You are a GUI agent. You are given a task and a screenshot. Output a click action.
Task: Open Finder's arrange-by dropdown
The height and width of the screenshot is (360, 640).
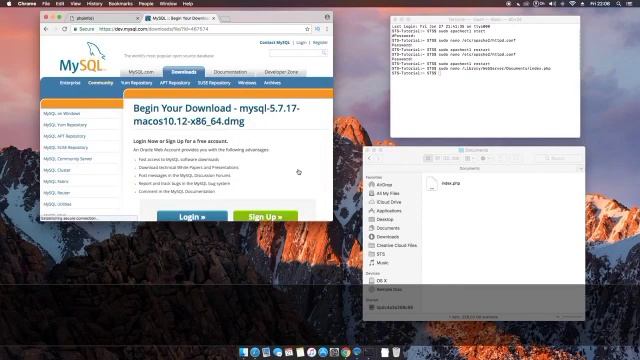[x=470, y=158]
